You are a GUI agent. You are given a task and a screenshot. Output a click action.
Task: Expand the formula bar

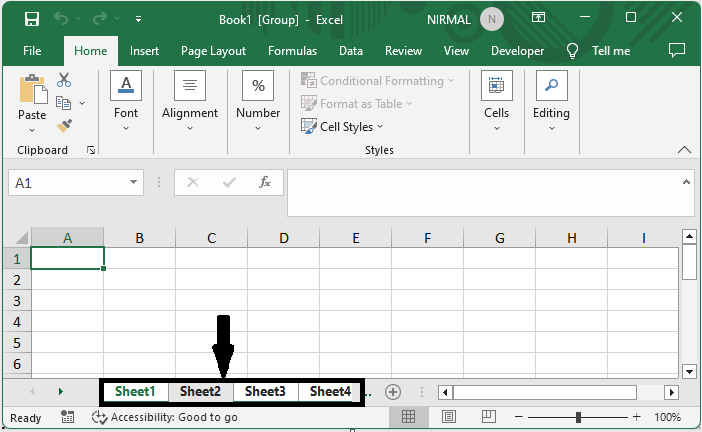686,182
